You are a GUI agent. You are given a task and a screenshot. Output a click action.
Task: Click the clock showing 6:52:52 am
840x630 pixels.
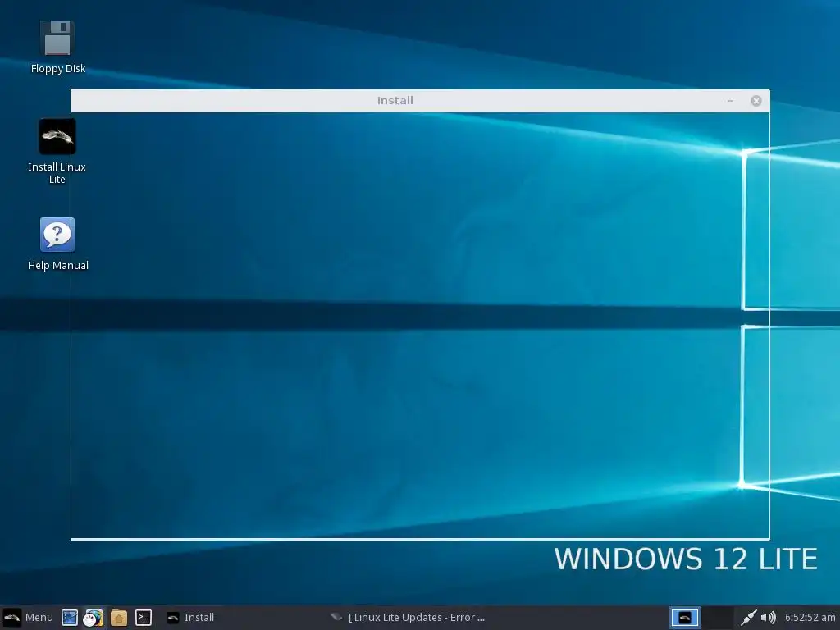tap(810, 617)
